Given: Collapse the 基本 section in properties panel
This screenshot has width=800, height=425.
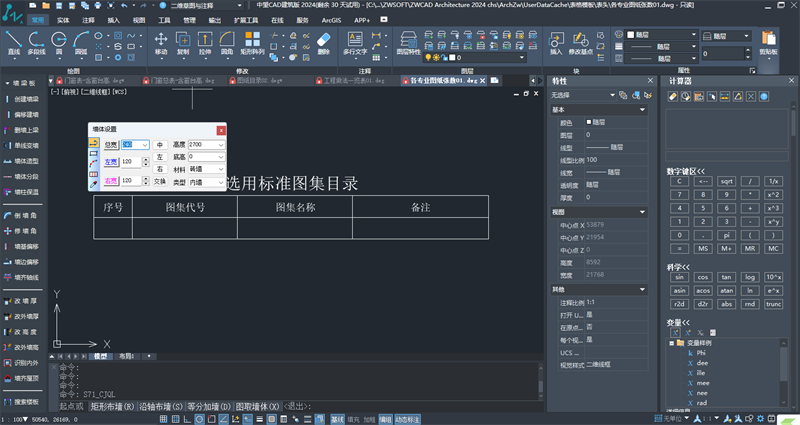Looking at the screenshot, I should click(642, 110).
